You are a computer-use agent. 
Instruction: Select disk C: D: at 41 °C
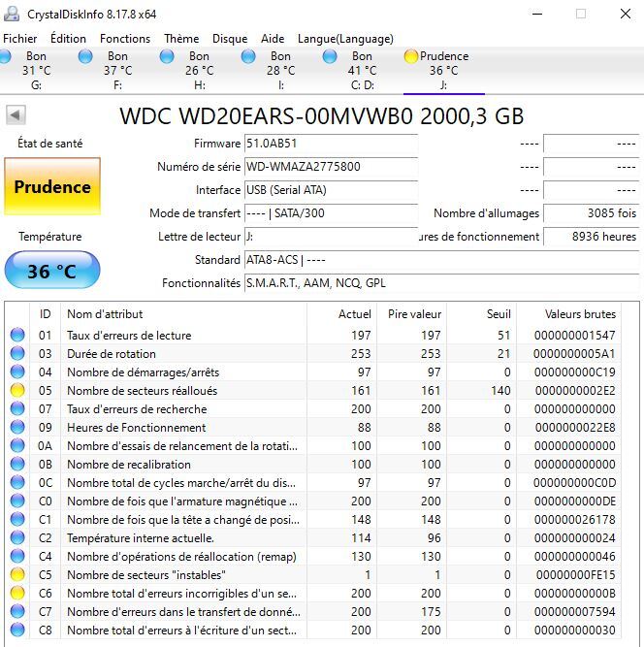pos(362,70)
